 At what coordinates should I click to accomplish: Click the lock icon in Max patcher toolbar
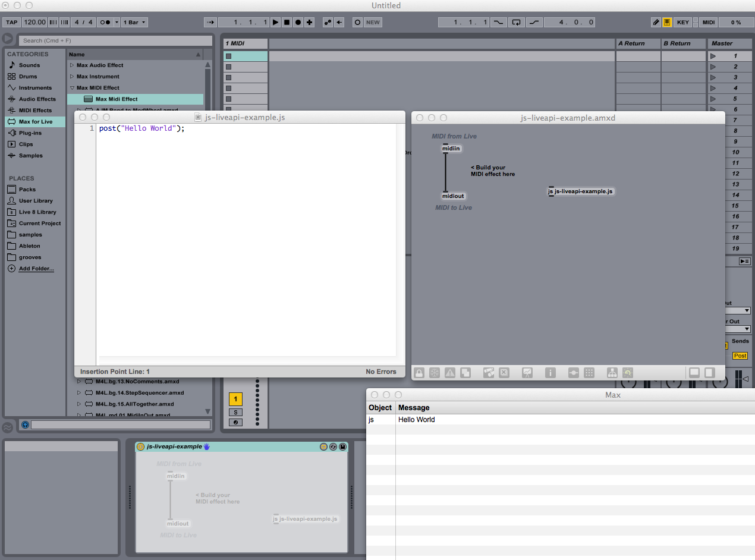419,373
